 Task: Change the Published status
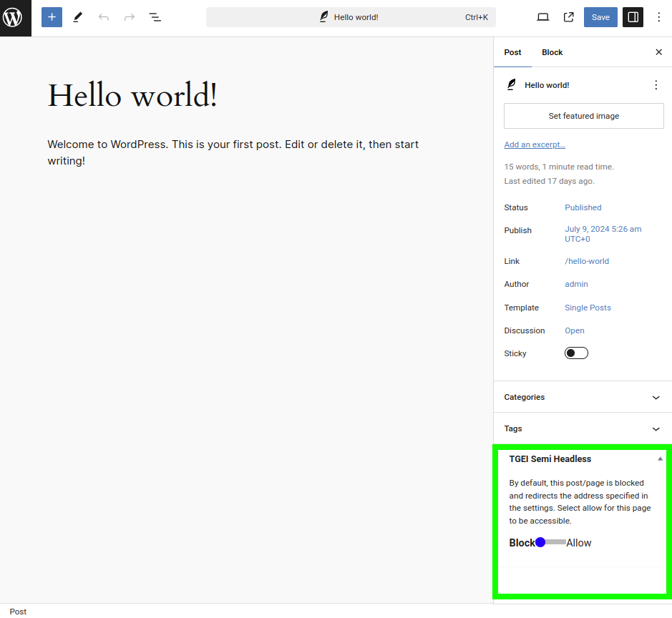[583, 207]
